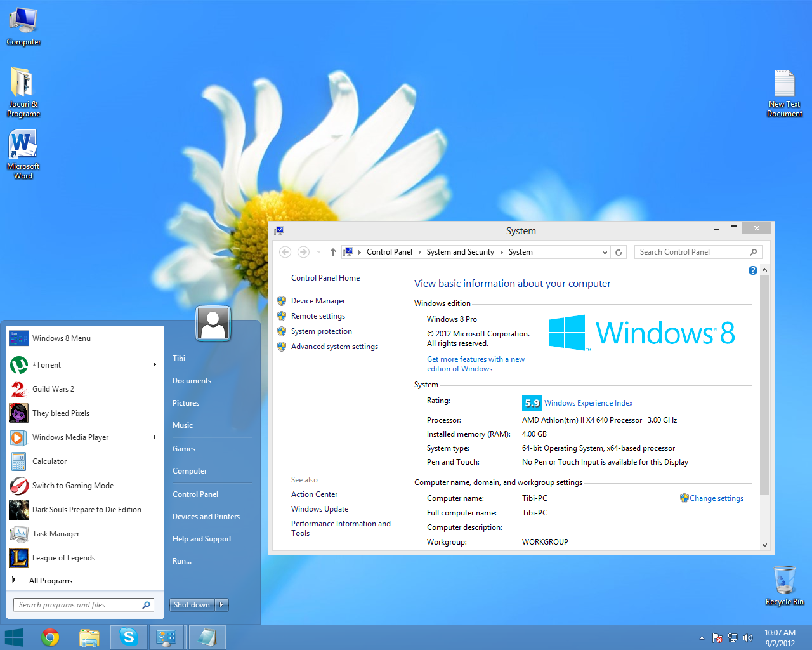The height and width of the screenshot is (650, 812).
Task: Refresh the System control panel page
Action: click(x=619, y=252)
